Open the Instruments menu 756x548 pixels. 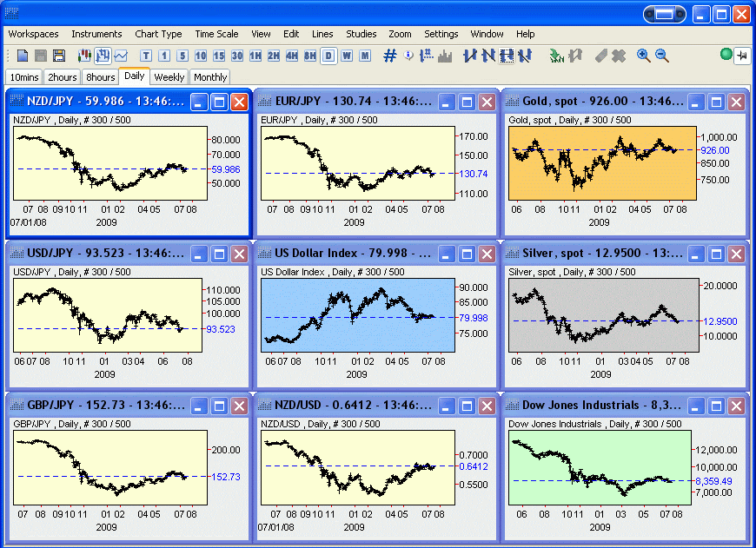pos(96,34)
